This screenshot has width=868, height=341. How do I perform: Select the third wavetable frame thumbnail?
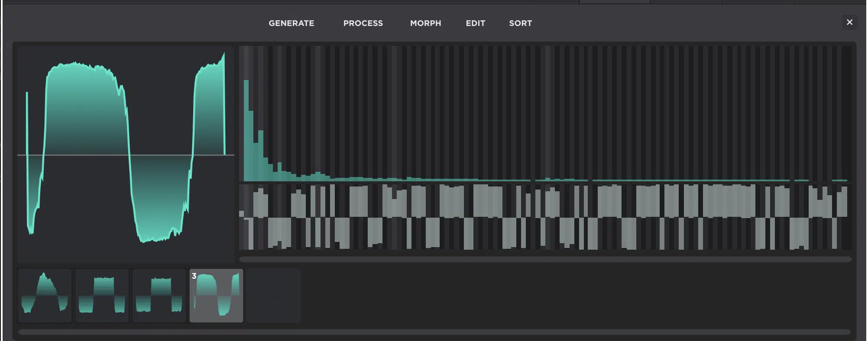pyautogui.click(x=159, y=296)
